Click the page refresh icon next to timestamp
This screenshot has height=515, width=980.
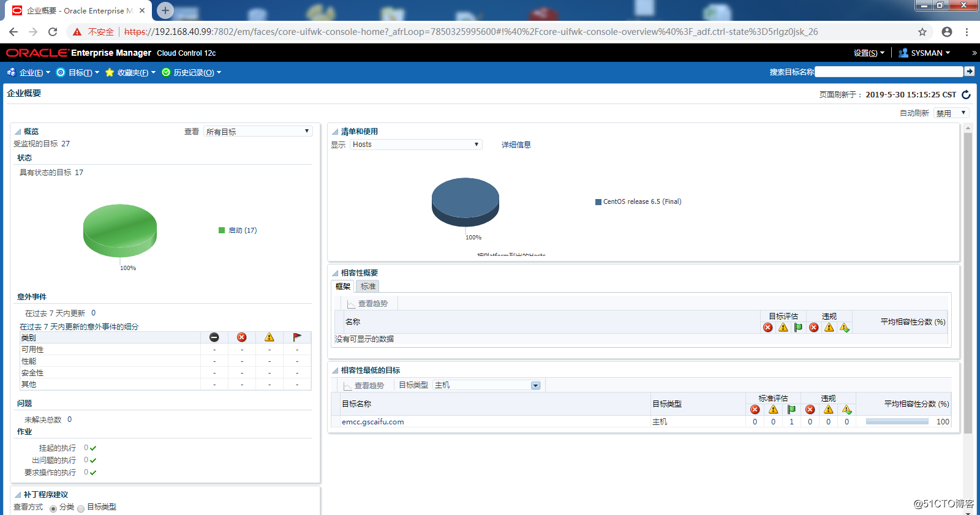point(966,94)
